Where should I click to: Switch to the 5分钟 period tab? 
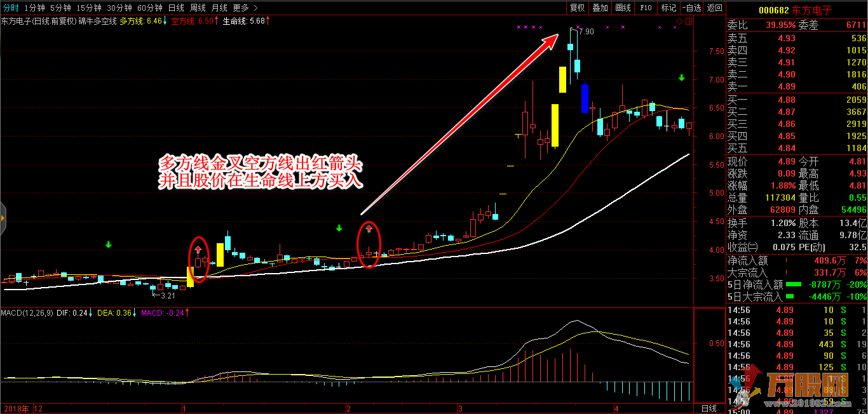60,8
